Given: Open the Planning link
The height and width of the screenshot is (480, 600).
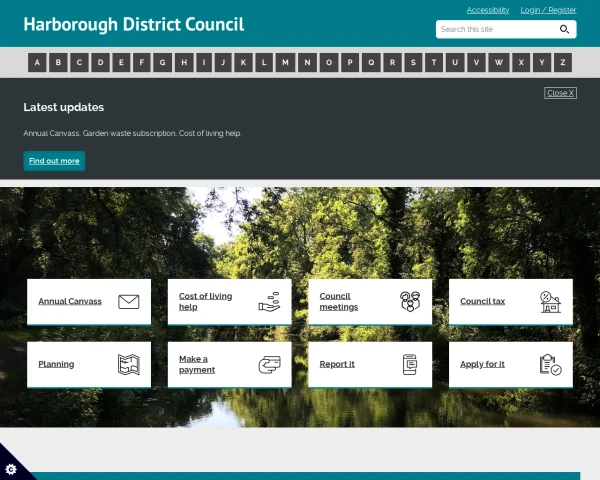Looking at the screenshot, I should [56, 364].
